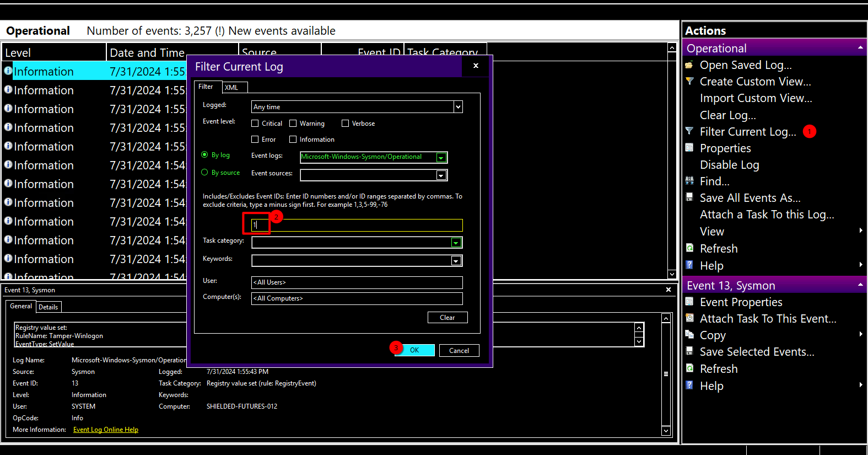868x455 pixels.
Task: Close the Filter Current Log dialog with X
Action: [476, 66]
